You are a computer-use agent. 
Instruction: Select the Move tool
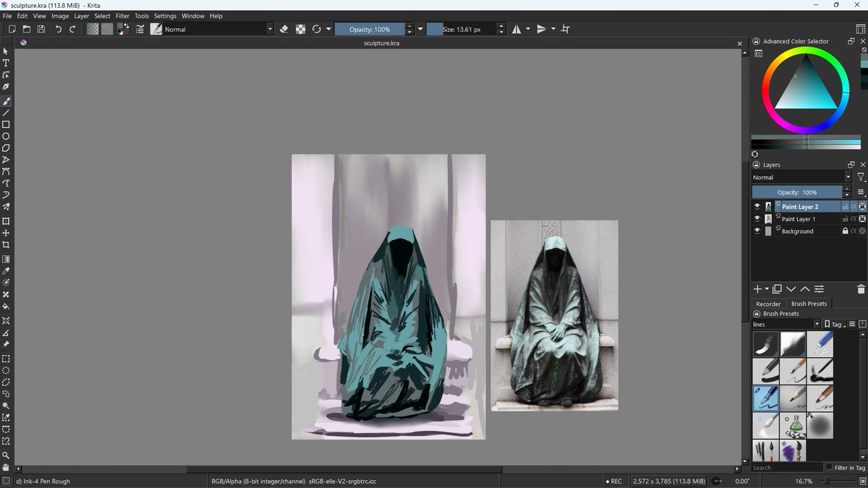[6, 233]
